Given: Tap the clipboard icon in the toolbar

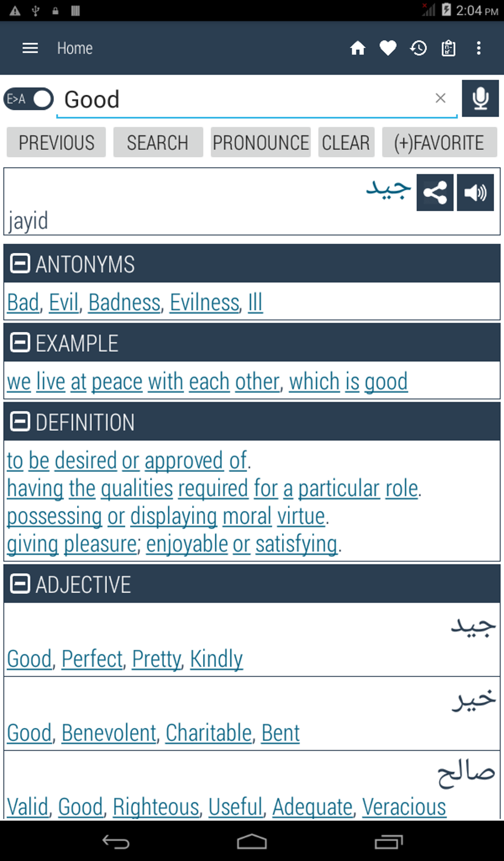Looking at the screenshot, I should 448,48.
